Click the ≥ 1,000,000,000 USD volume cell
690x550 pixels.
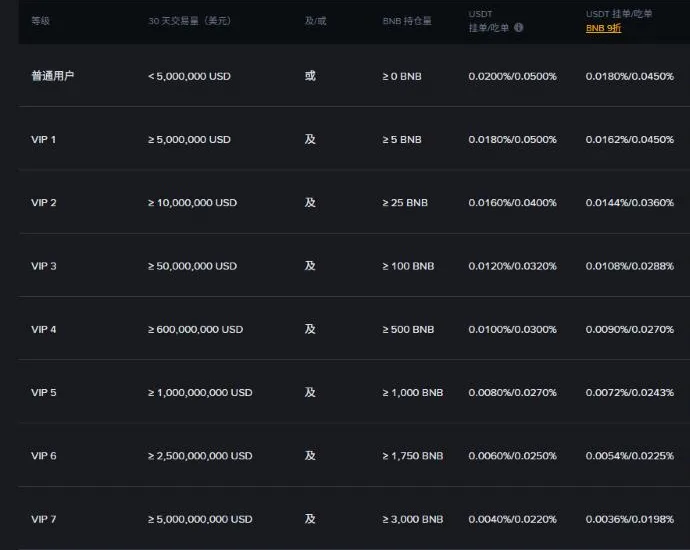[x=200, y=392]
